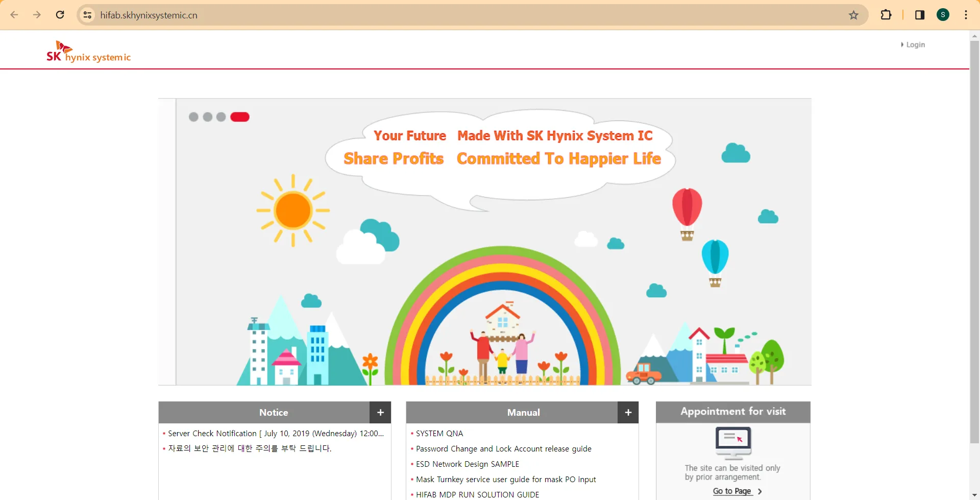Expand the Manual section with plus button

coord(628,412)
